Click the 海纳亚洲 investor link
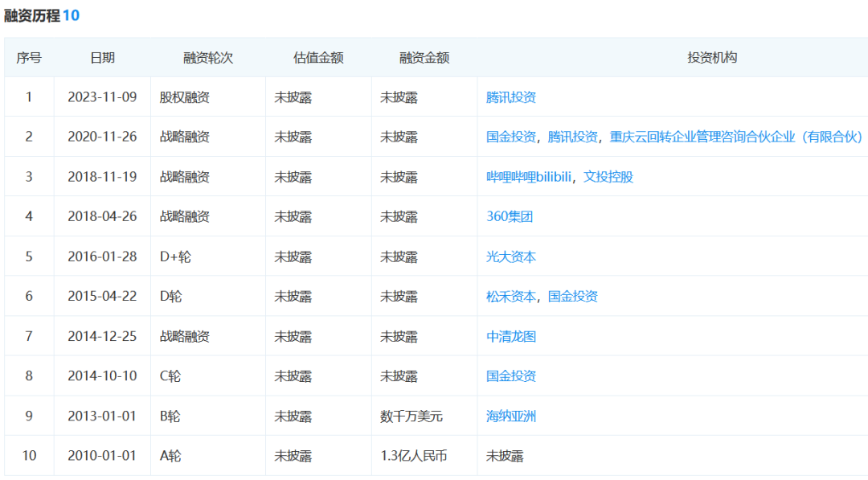 (x=511, y=416)
